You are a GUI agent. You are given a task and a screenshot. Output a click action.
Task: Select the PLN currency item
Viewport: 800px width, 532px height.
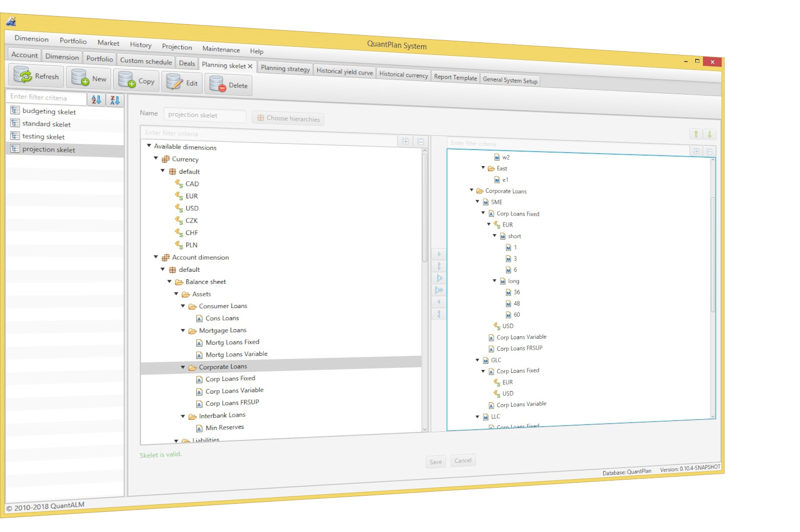point(191,245)
